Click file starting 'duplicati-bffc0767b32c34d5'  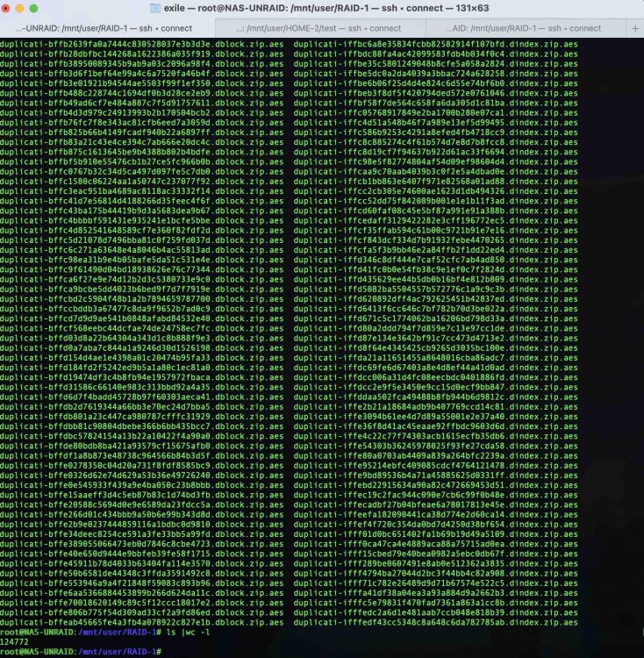[x=142, y=171]
